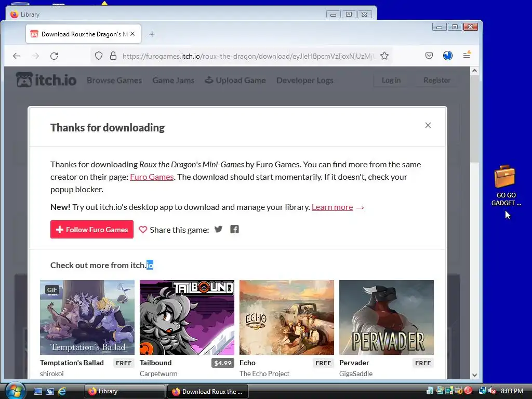The width and height of the screenshot is (532, 399).
Task: Open The Echo Project author link
Action: click(264, 374)
